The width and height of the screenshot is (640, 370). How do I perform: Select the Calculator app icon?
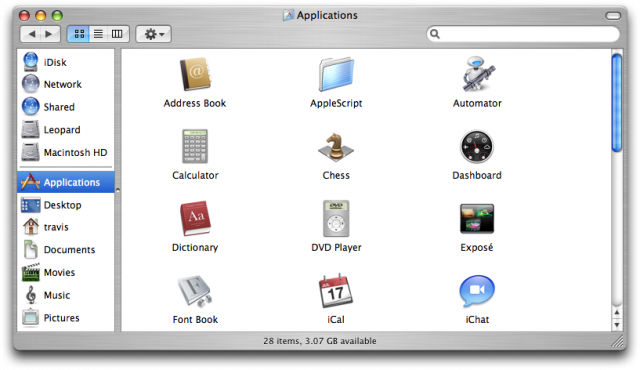(195, 146)
